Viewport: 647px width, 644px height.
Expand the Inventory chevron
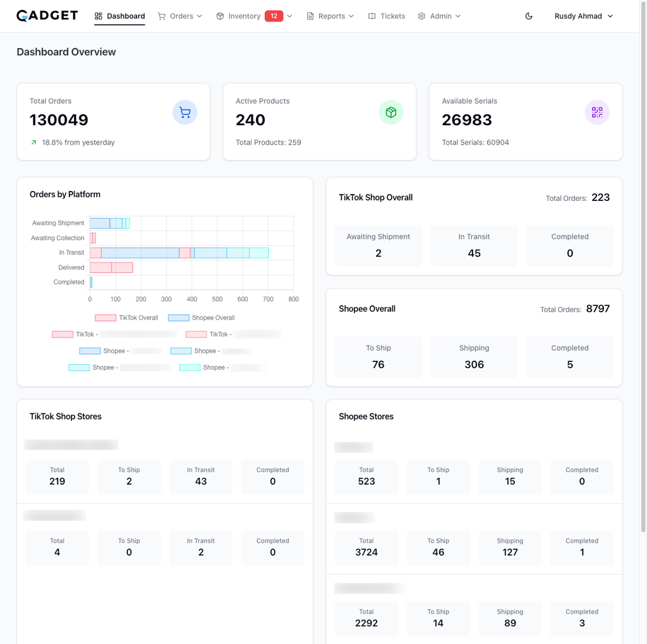point(289,16)
